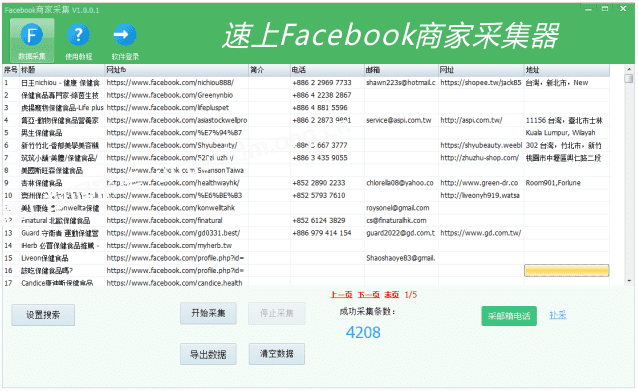This screenshot has width=638, height=391.
Task: Jump to last page 末页 link
Action: pyautogui.click(x=392, y=295)
